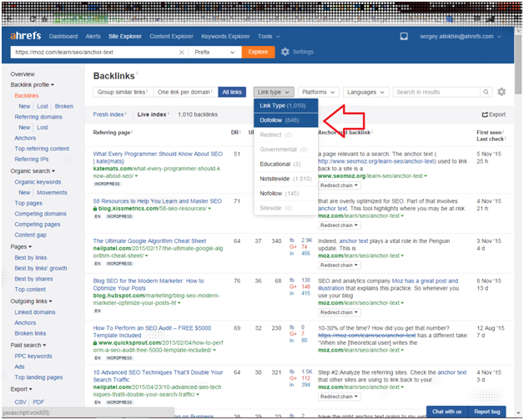Screen dimensions: 524x420
Task: Open Top referring content in sidebar
Action: pyautogui.click(x=42, y=149)
